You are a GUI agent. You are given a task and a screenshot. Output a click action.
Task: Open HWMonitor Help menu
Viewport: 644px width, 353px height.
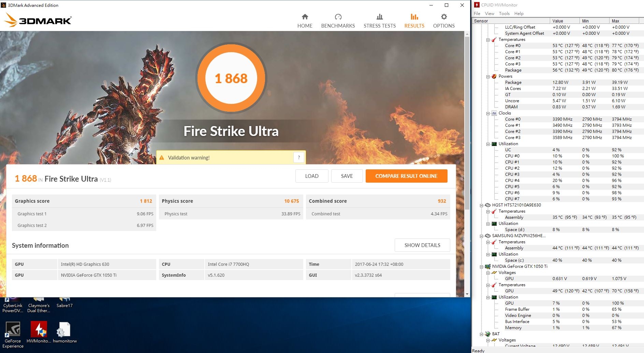[x=519, y=14]
